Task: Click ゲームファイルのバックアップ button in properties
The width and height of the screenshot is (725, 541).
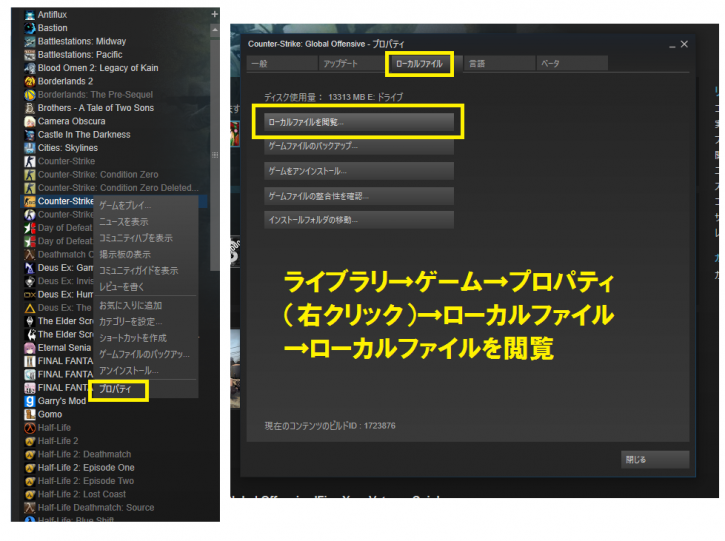Action: point(359,146)
